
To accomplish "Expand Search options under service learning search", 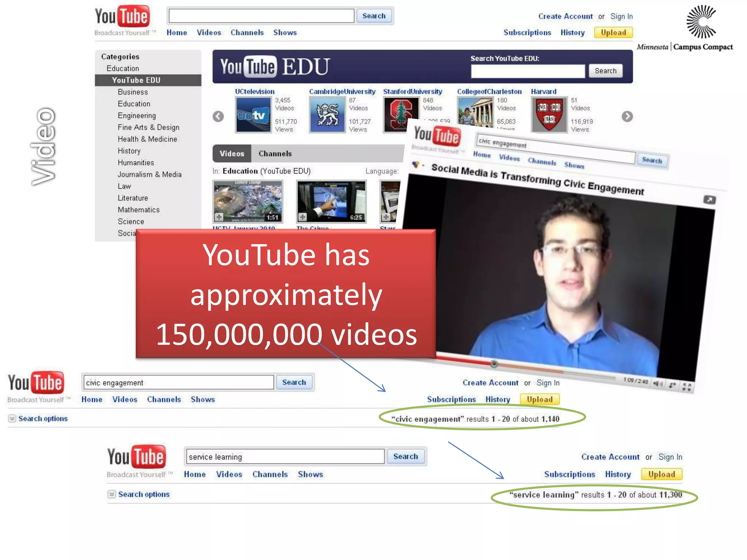I will pos(139,494).
